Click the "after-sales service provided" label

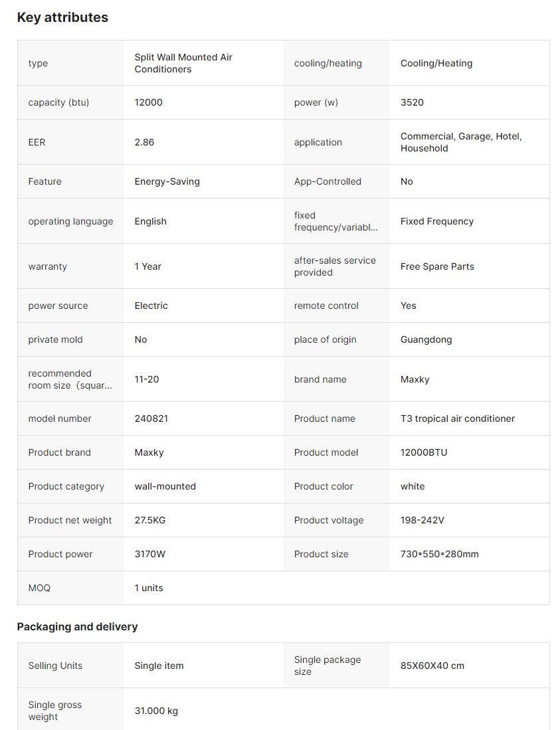click(335, 266)
